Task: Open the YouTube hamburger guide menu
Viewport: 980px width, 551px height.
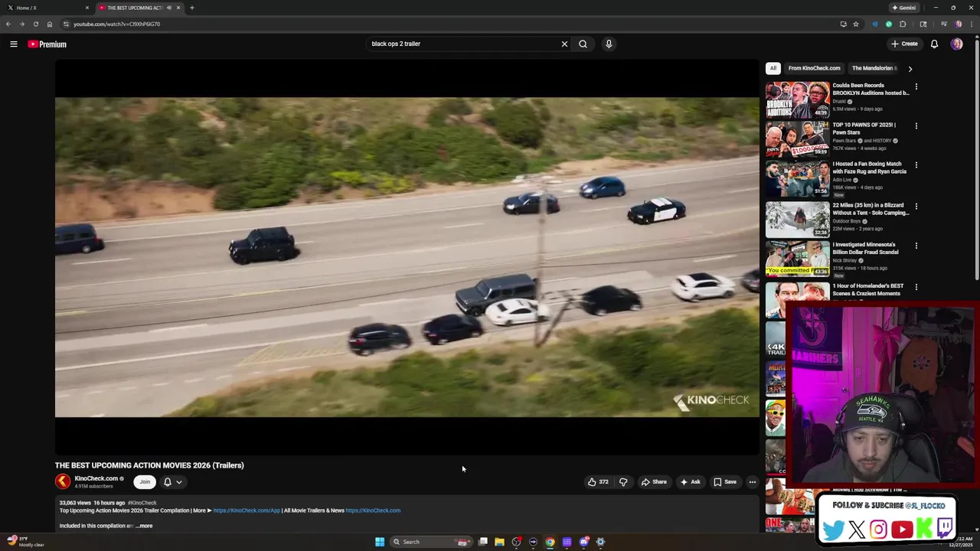Action: pyautogui.click(x=13, y=44)
